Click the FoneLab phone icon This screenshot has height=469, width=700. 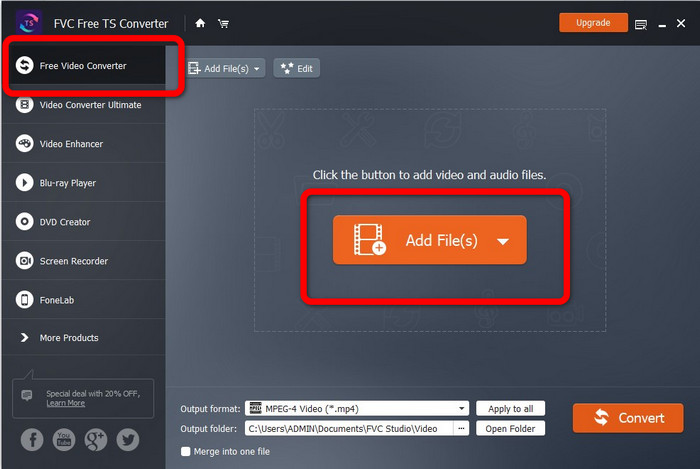[x=25, y=299]
